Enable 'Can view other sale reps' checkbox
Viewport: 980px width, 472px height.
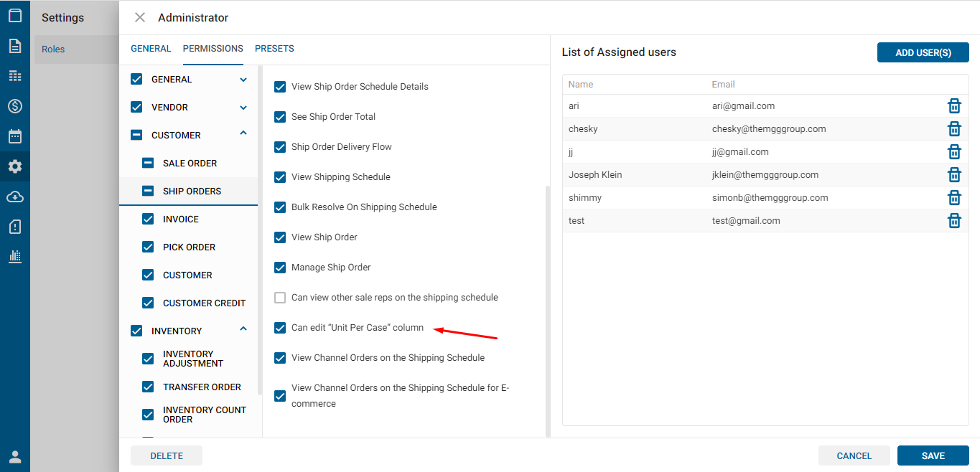[280, 298]
